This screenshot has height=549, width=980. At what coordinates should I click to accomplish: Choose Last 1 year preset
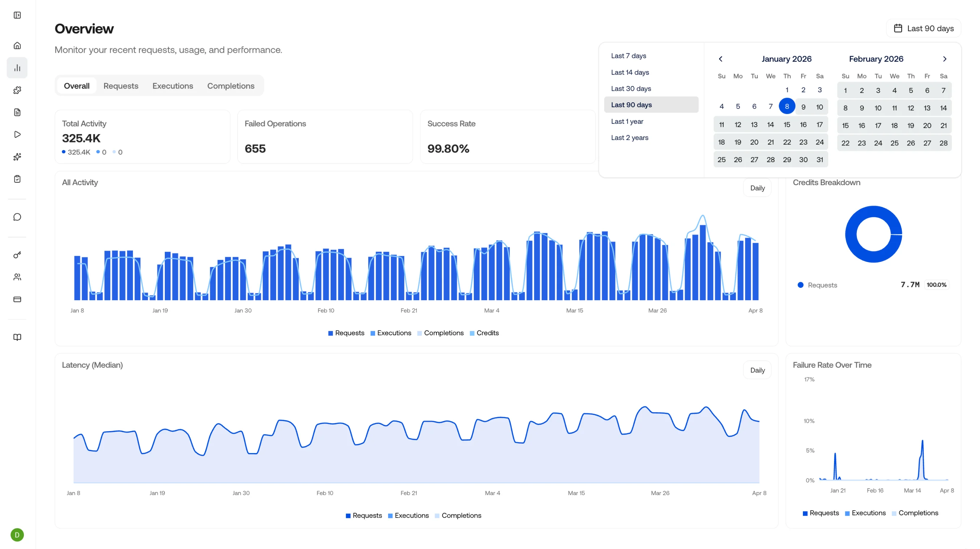[x=651, y=122]
